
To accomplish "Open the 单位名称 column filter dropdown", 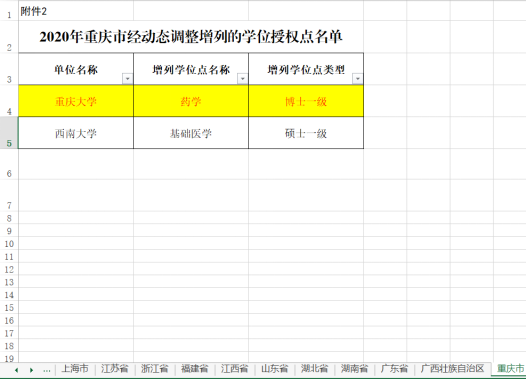I will [127, 79].
